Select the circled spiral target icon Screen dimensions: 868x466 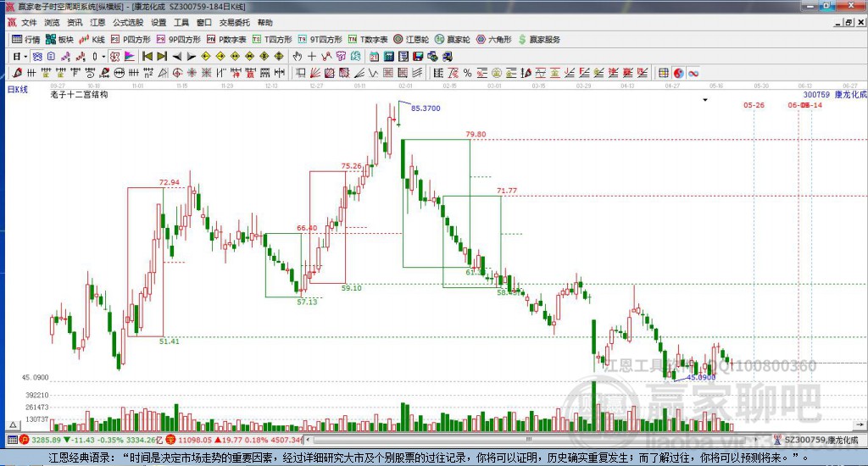(177, 73)
